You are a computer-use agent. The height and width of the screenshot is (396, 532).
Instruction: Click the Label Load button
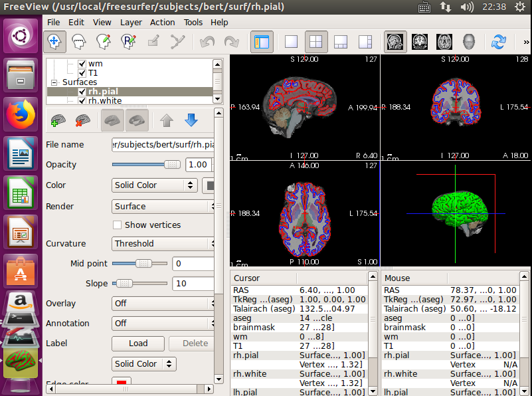click(138, 344)
